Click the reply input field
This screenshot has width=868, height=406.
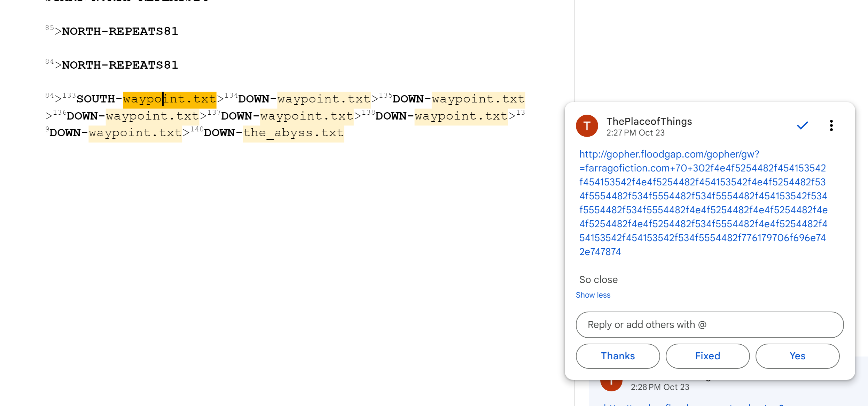709,324
